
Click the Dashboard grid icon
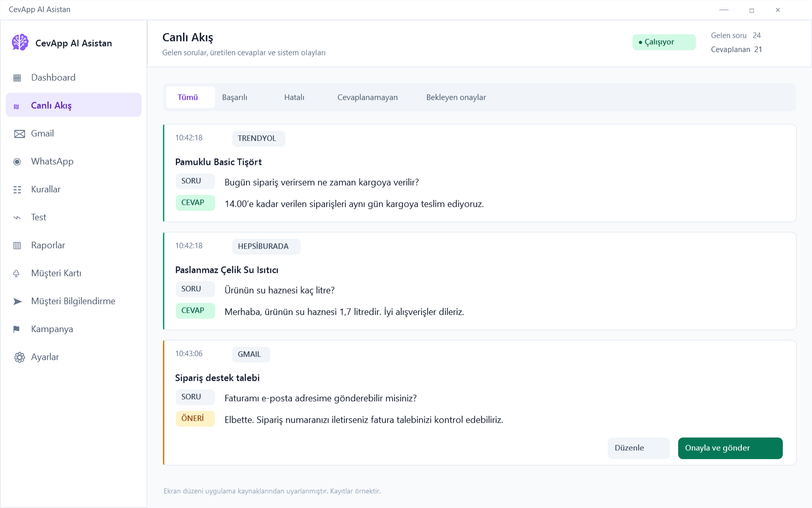[17, 77]
